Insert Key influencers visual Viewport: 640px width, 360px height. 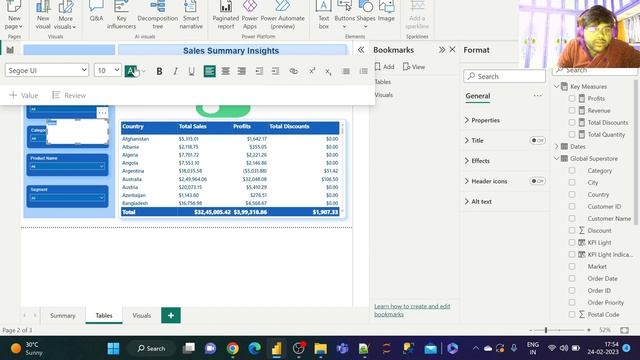point(121,15)
